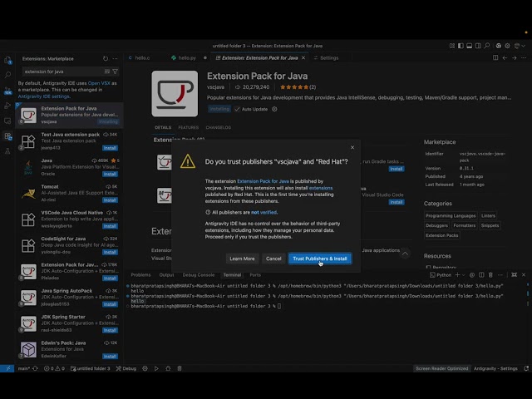Screen dimensions: 532x399
Task: Click Formatters category tag
Action: click(x=465, y=225)
